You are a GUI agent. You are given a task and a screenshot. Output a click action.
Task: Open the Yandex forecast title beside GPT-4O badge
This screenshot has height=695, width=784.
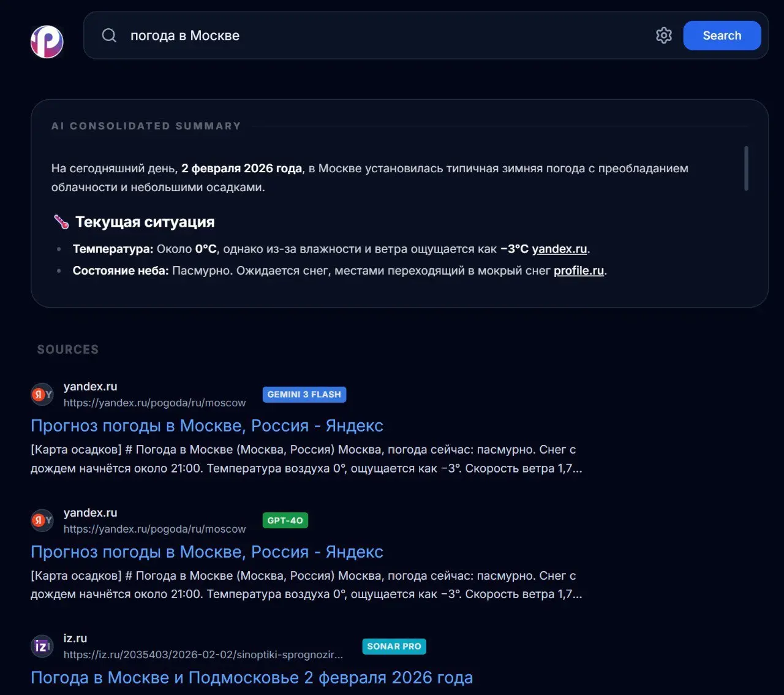click(207, 552)
